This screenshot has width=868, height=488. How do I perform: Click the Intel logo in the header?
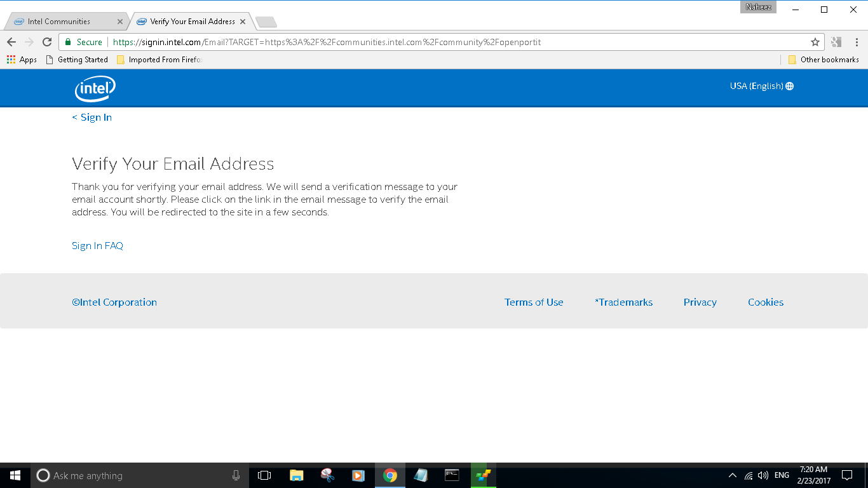[x=95, y=88]
